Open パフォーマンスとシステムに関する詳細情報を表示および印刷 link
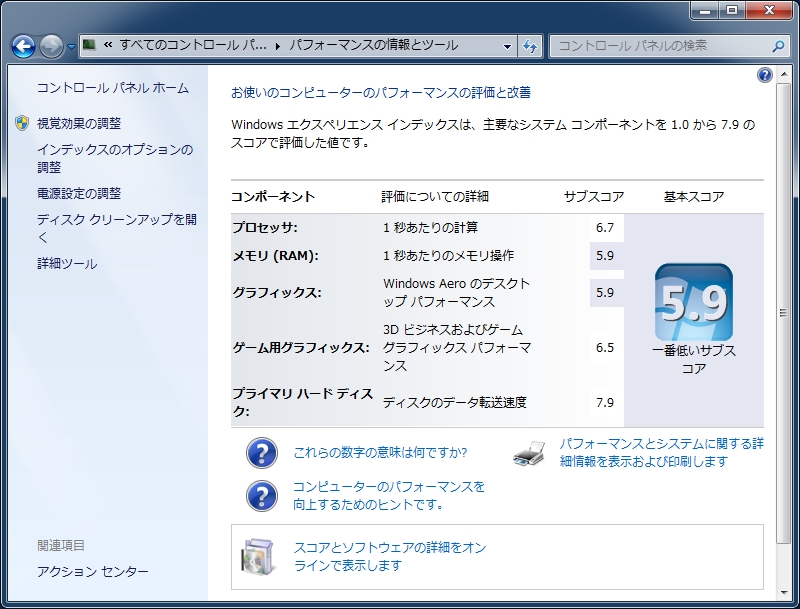Image resolution: width=800 pixels, height=609 pixels. click(x=662, y=452)
